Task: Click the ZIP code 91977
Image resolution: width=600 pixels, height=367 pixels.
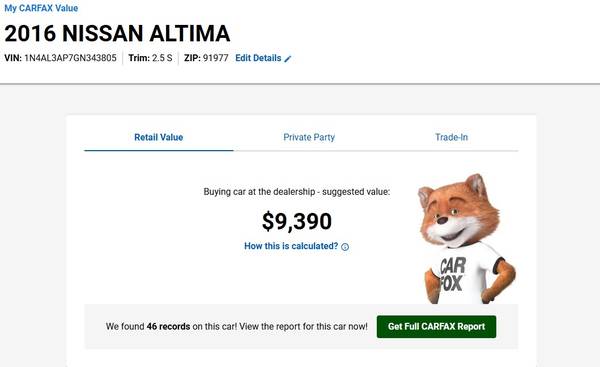Action: (215, 58)
